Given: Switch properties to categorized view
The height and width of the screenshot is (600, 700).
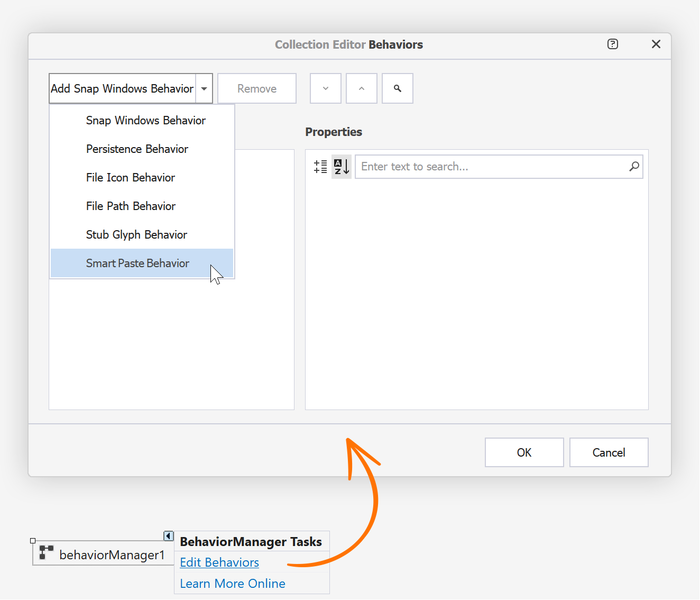Looking at the screenshot, I should pos(320,167).
